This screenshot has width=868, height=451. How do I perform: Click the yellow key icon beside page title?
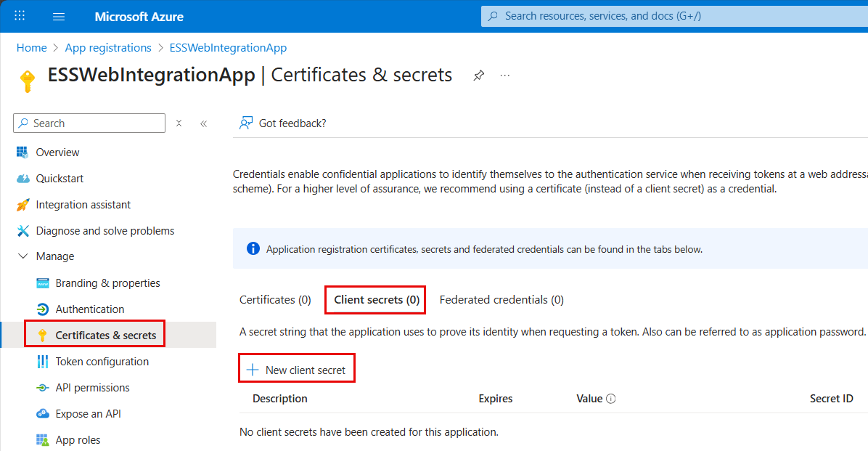click(27, 81)
